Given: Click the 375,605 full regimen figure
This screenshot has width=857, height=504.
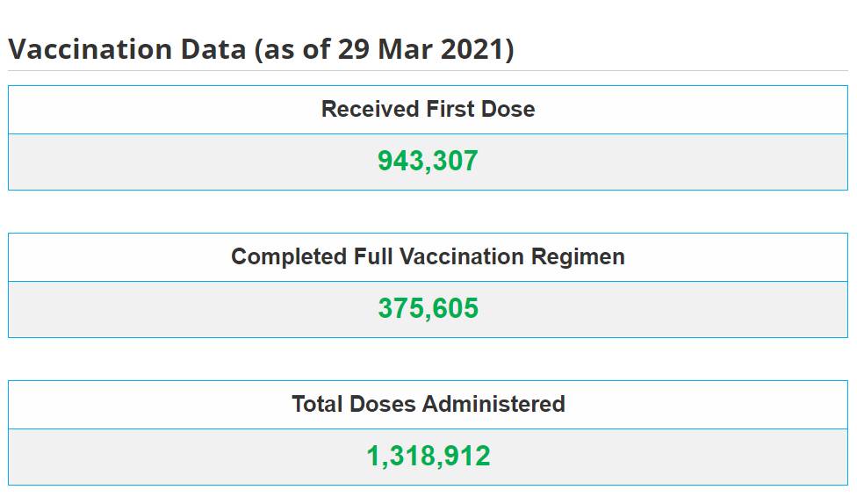Looking at the screenshot, I should tap(428, 308).
